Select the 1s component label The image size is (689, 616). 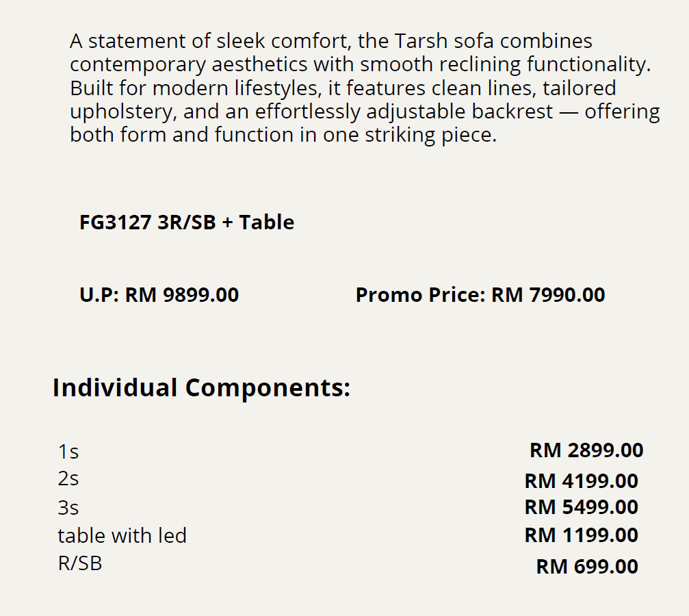(68, 452)
